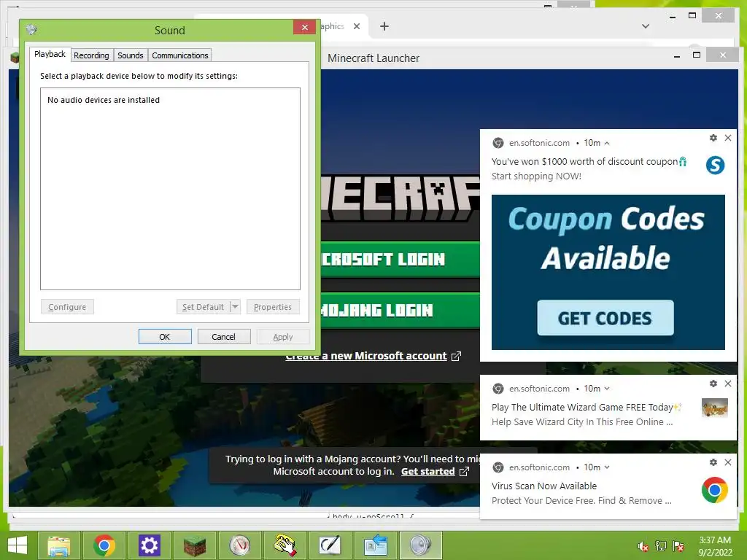Screen dimensions: 747x560
Task: Confirm the Sound dialog with OK
Action: click(165, 337)
